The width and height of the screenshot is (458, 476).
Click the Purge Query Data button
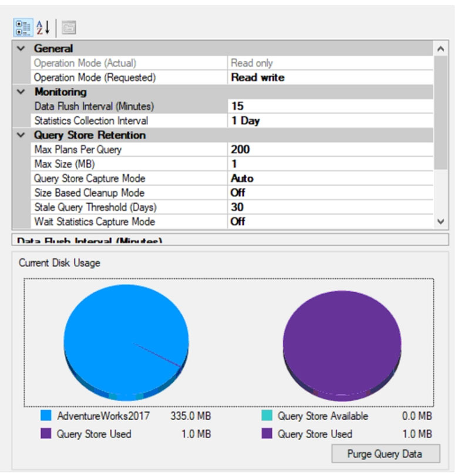[x=385, y=454]
